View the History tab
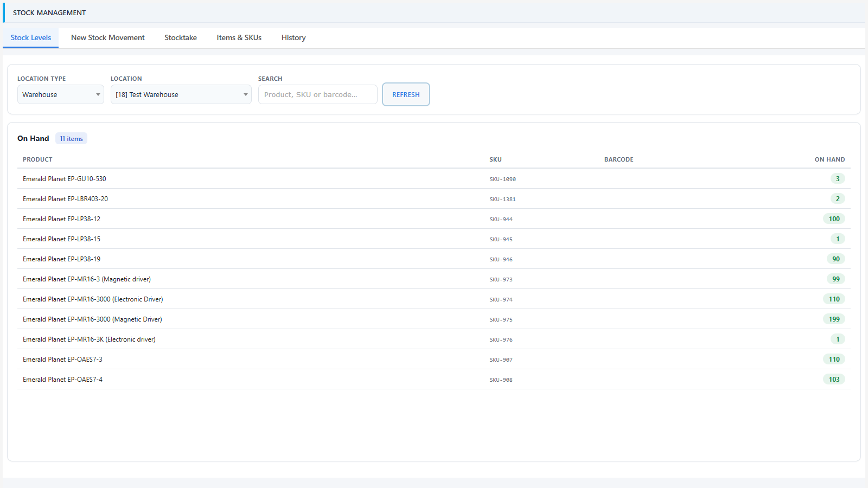This screenshot has height=488, width=868. click(293, 37)
